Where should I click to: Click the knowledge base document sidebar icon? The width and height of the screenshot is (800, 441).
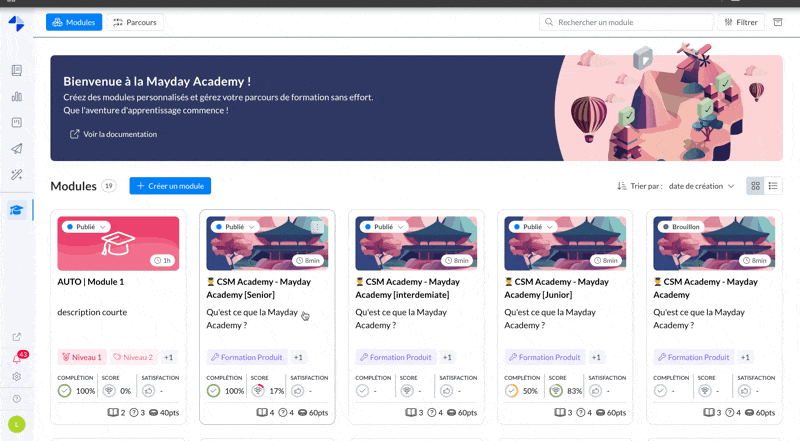[x=16, y=70]
